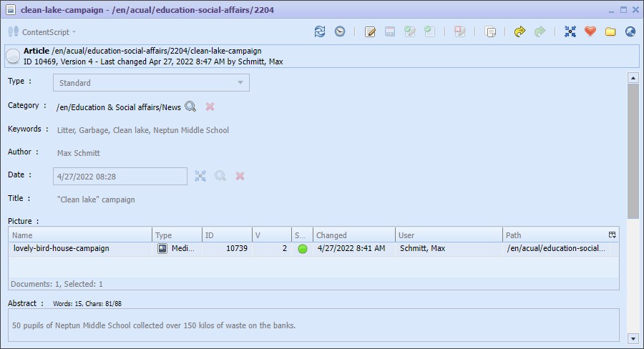Sort by S... status column header

click(302, 235)
